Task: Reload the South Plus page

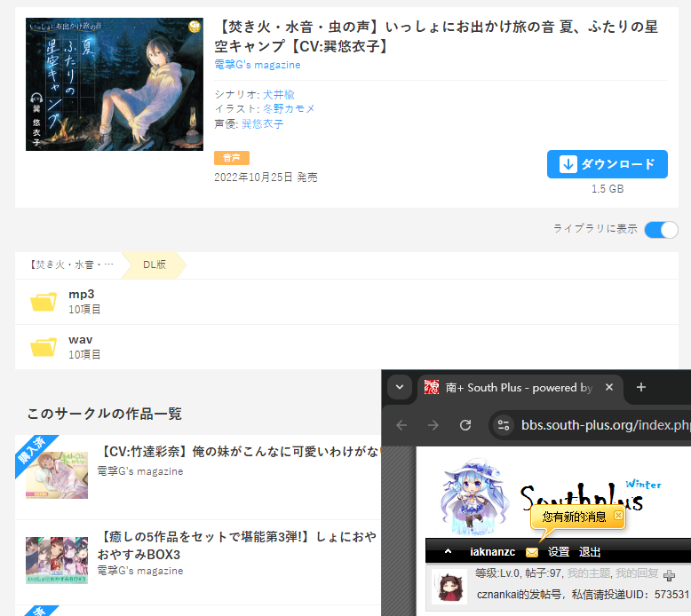Action: click(465, 425)
